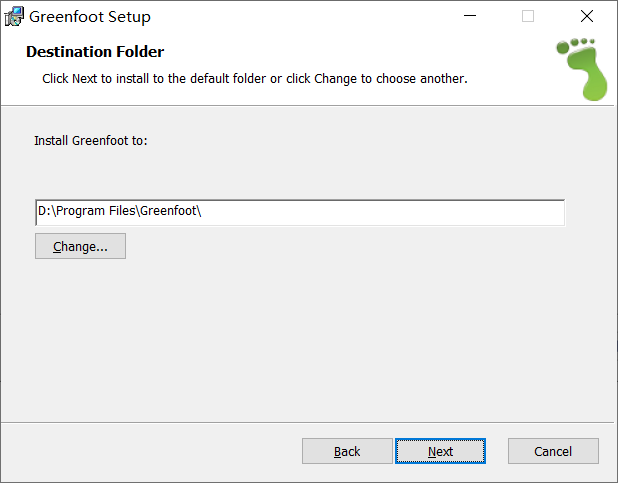Click the empty title bar space
This screenshot has height=483, width=618.
(x=300, y=17)
